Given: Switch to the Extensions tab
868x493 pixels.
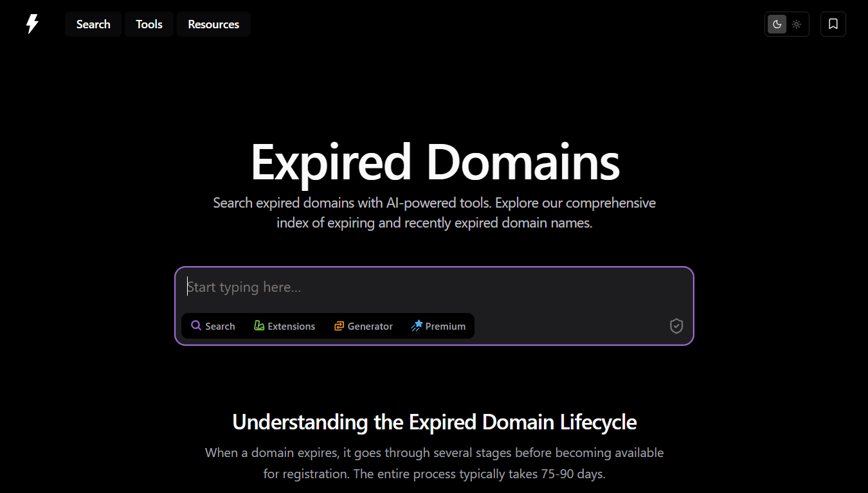Looking at the screenshot, I should pyautogui.click(x=284, y=326).
